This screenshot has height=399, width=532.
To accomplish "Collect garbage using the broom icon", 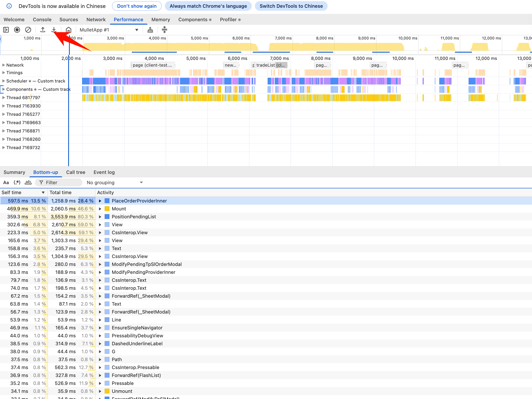I will [x=150, y=30].
